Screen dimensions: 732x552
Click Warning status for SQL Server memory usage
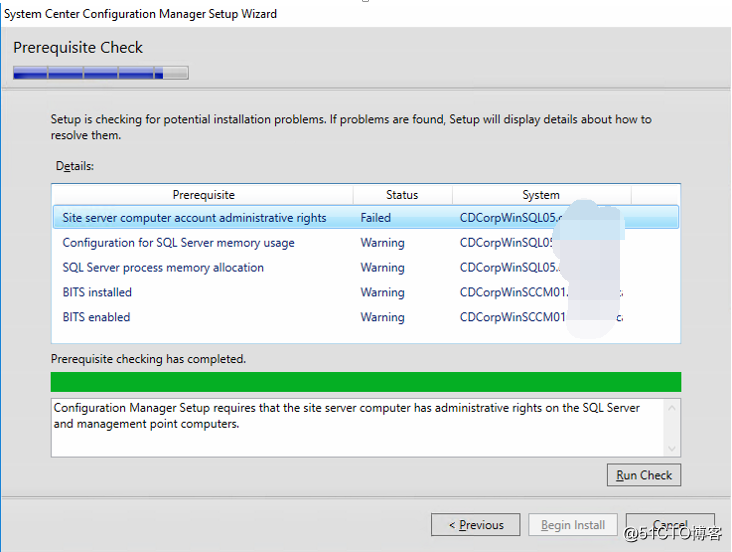[x=382, y=243]
